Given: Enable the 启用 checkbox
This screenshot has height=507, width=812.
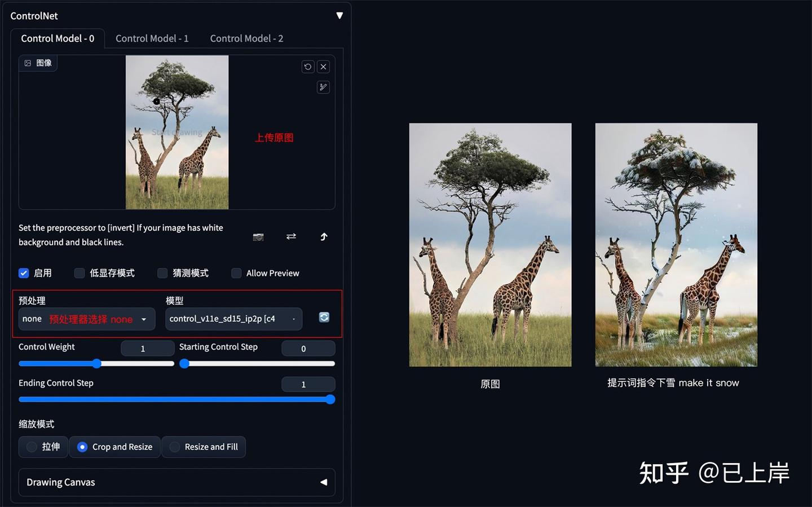Looking at the screenshot, I should pyautogui.click(x=24, y=273).
